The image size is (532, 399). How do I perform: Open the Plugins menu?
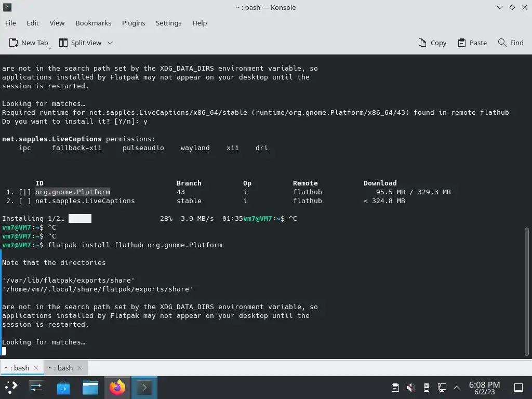coord(134,23)
